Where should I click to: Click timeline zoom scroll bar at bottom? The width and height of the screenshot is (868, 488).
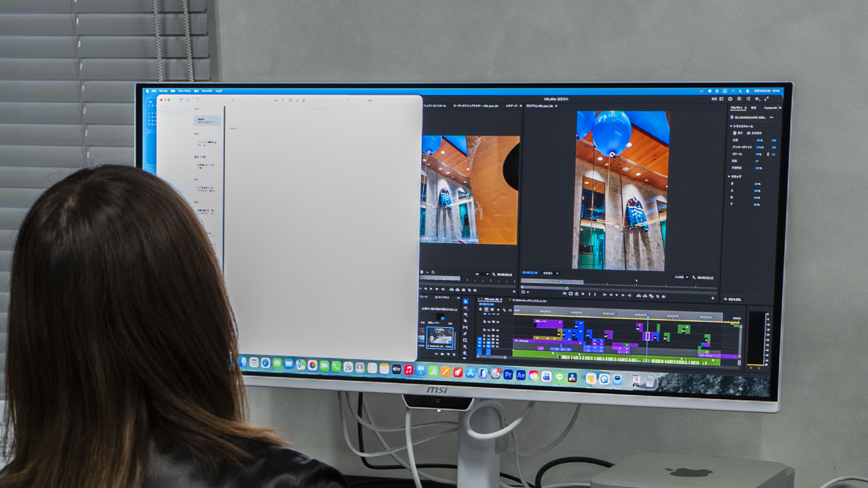[492, 357]
